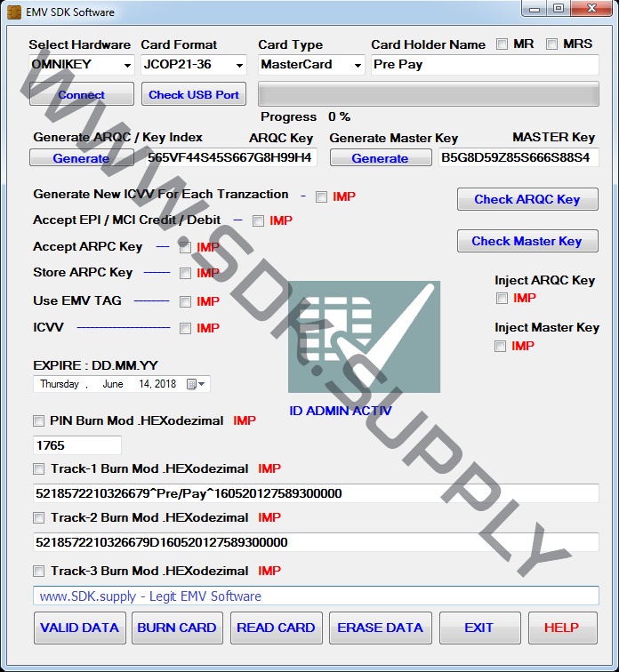Check the Track-2 Burn Mod checkbox
The image size is (619, 672).
coord(38,517)
